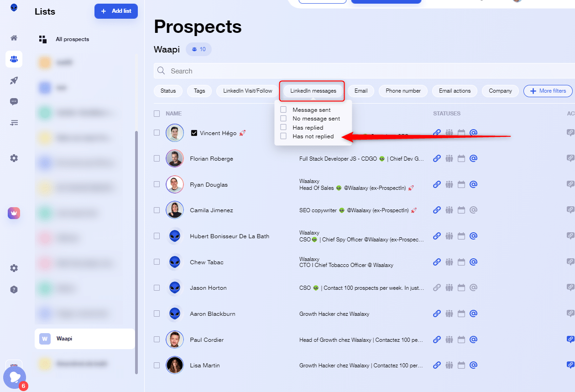Image resolution: width=575 pixels, height=392 pixels.
Task: Open the Prospects section in sidebar
Action: [x=14, y=59]
